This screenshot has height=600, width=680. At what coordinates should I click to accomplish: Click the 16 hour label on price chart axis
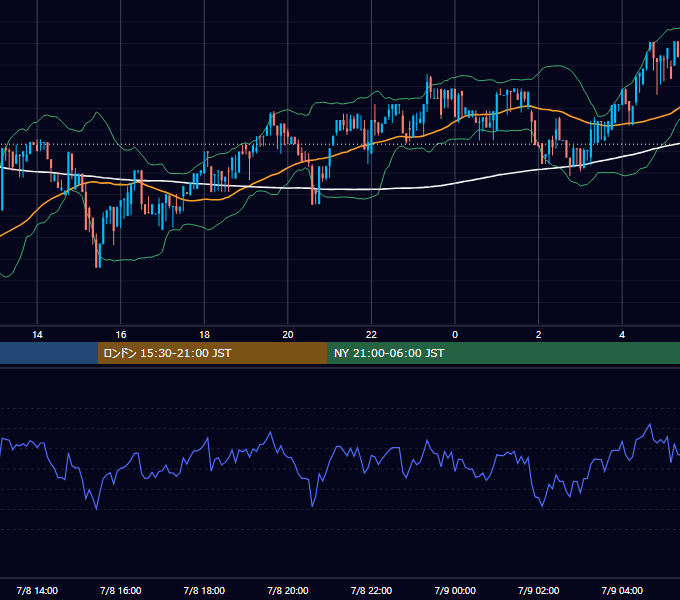tap(121, 335)
